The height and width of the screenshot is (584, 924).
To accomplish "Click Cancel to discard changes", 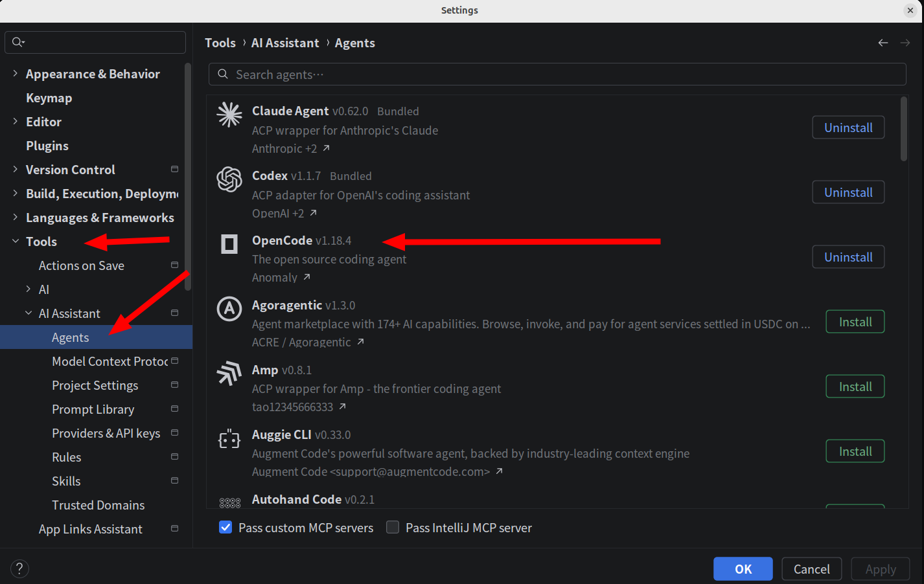I will click(x=811, y=569).
